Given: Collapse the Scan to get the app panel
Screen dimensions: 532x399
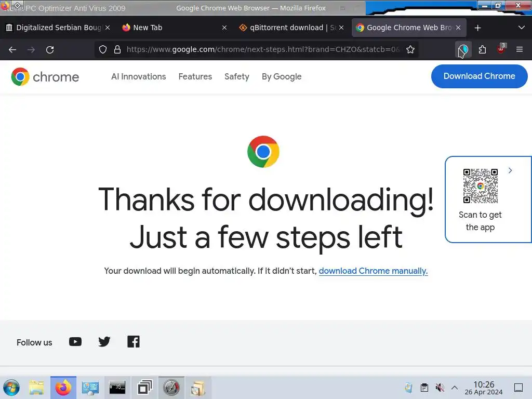Looking at the screenshot, I should coord(510,170).
